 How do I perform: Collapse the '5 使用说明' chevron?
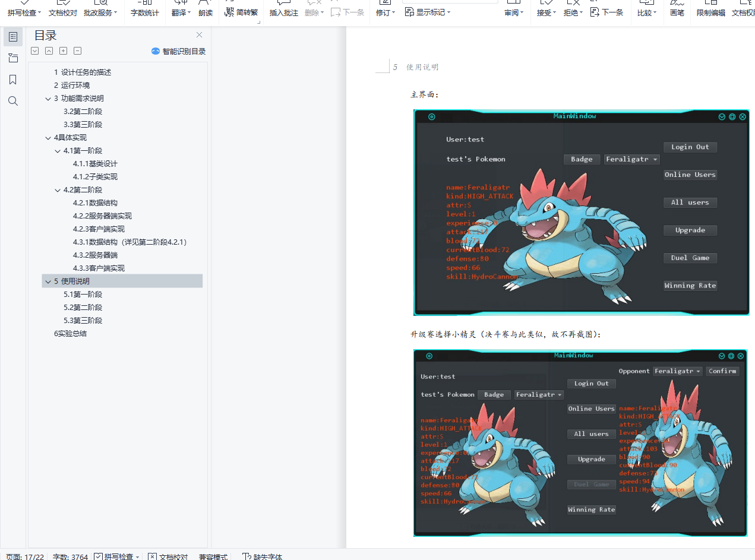pos(48,281)
